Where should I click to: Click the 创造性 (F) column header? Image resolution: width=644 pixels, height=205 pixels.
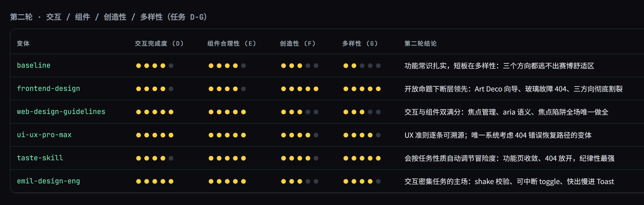point(298,43)
